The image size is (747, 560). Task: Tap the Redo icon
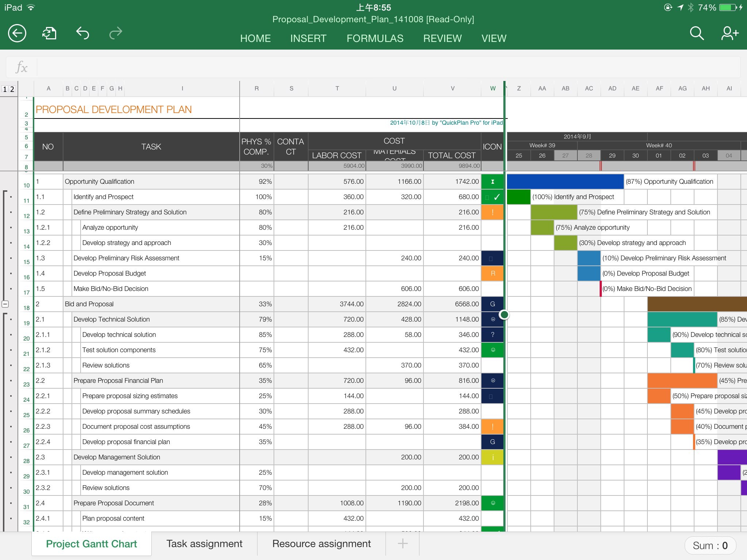(x=115, y=33)
